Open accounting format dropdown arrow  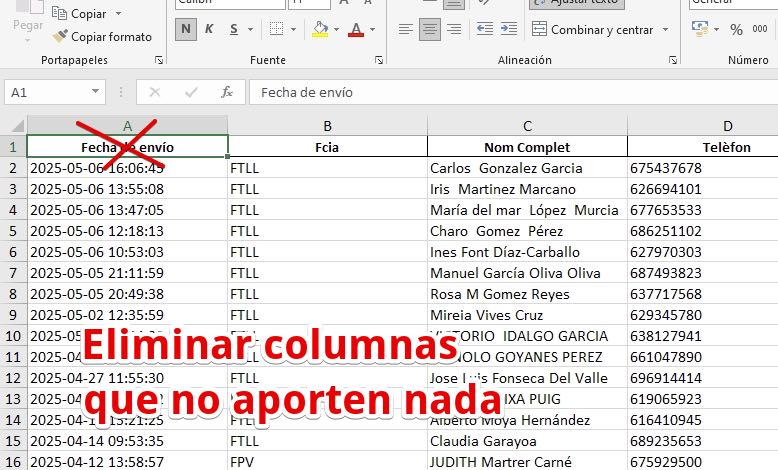click(716, 30)
